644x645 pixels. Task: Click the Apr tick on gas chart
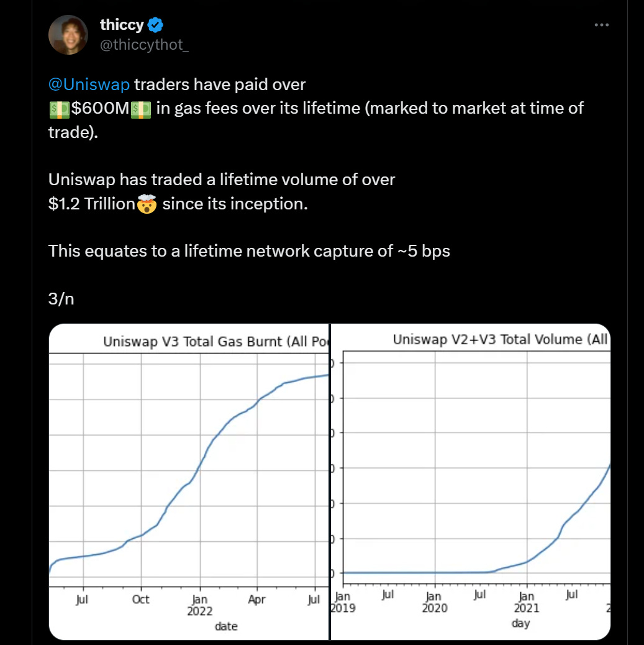point(256,600)
